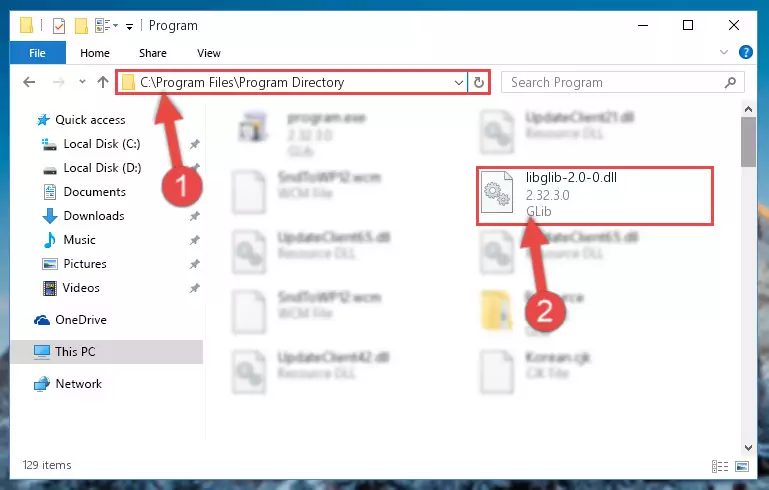Click the folder icon in the title bar
Screen dimensions: 769x490
tap(27, 25)
